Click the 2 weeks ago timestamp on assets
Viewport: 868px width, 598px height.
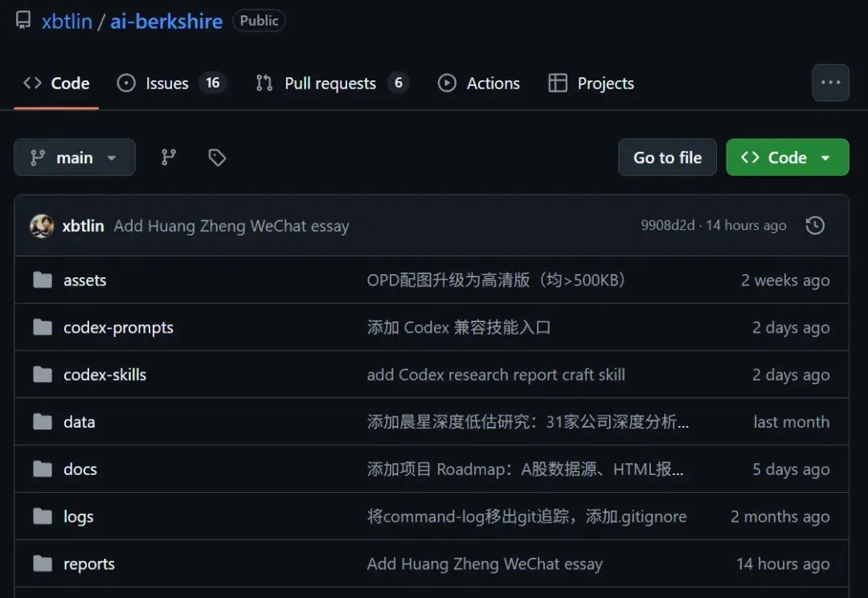[x=785, y=281]
